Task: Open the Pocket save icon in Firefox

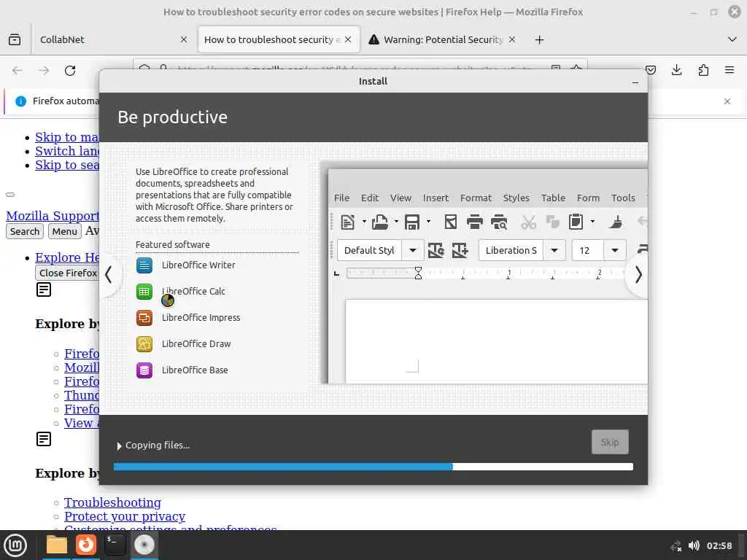Action: click(651, 71)
